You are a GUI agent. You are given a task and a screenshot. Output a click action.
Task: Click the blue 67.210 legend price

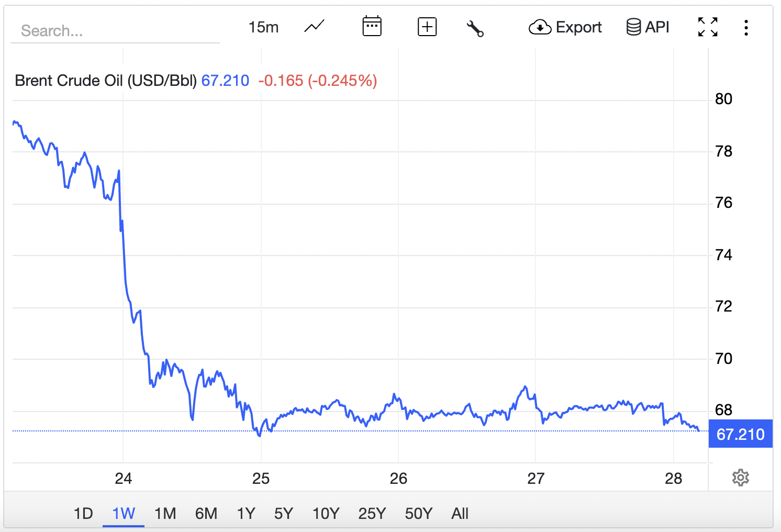tap(225, 81)
